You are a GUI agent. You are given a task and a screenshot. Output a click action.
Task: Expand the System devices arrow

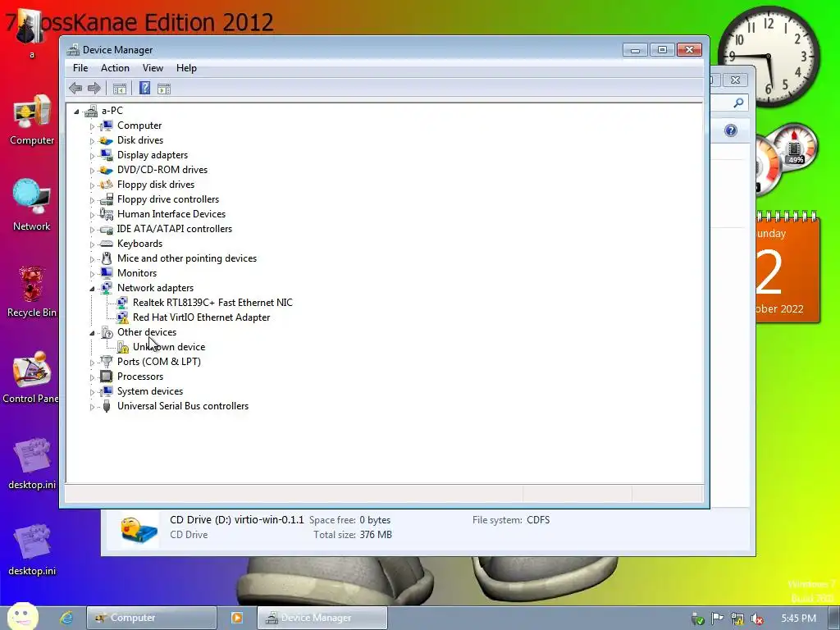tap(92, 392)
